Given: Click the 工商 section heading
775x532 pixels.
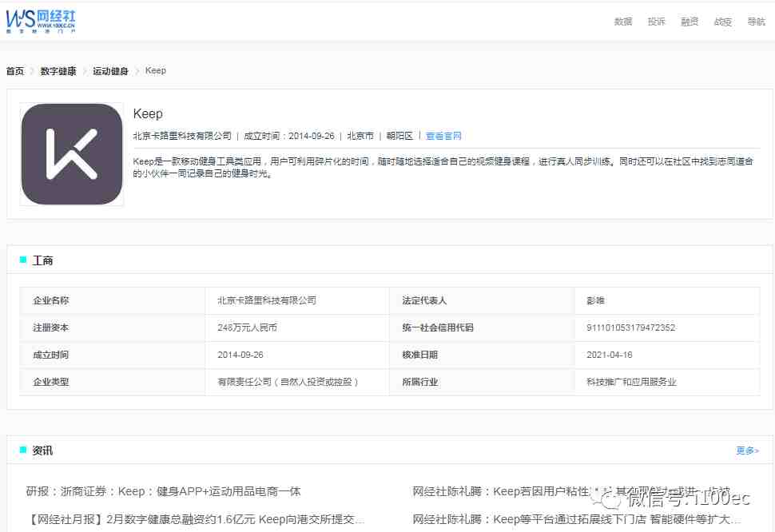Looking at the screenshot, I should (42, 260).
